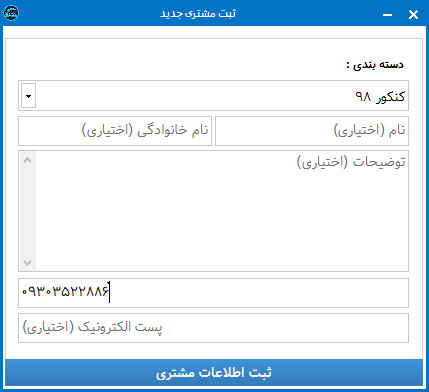
Task: Expand the دسته بندی dropdown arrow
Action: click(x=28, y=96)
